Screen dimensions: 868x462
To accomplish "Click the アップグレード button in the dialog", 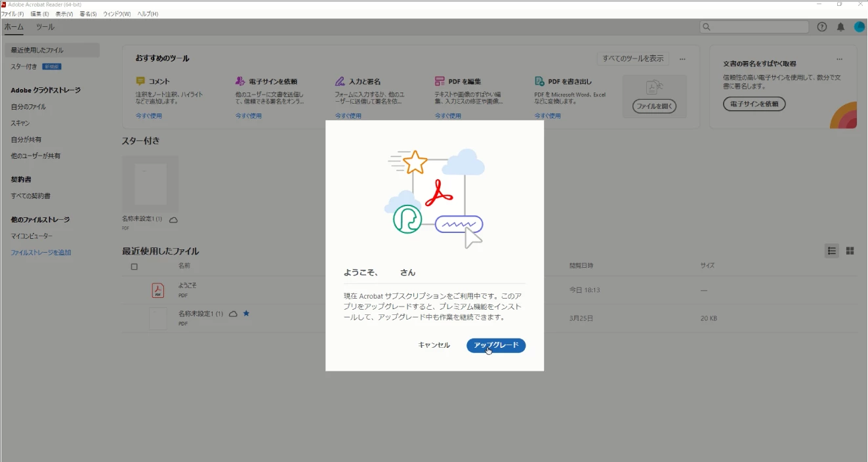I will point(496,345).
